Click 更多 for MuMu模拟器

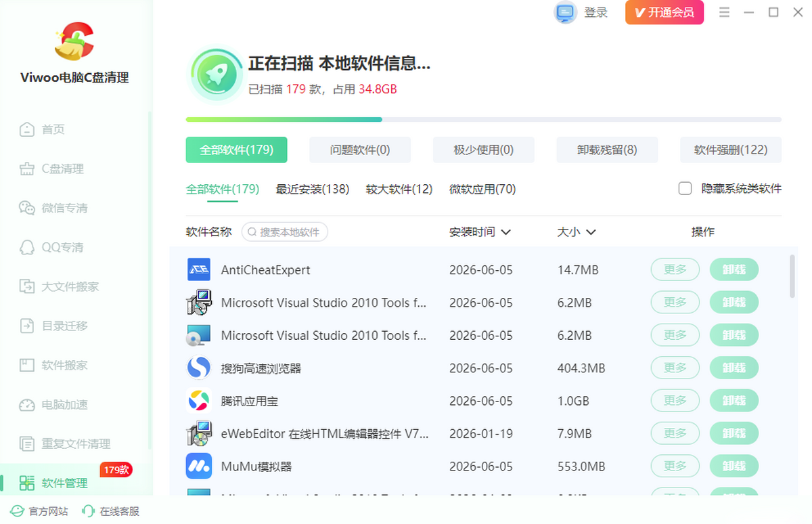coord(675,466)
